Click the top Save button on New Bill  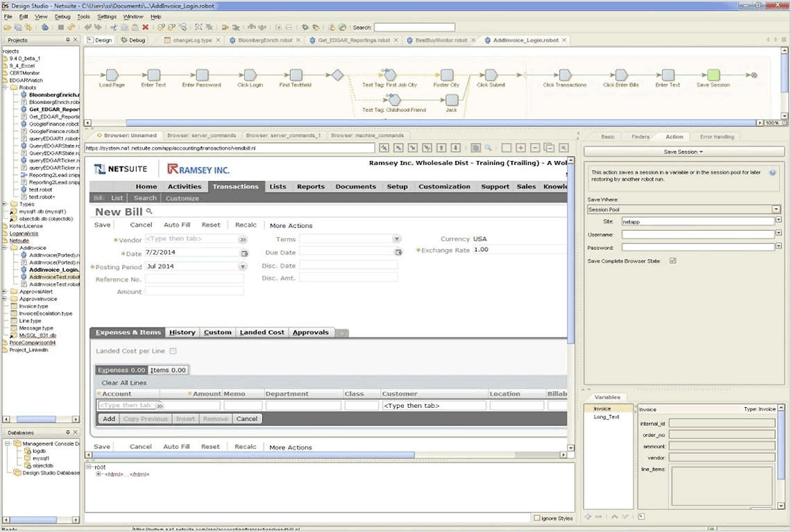(103, 225)
